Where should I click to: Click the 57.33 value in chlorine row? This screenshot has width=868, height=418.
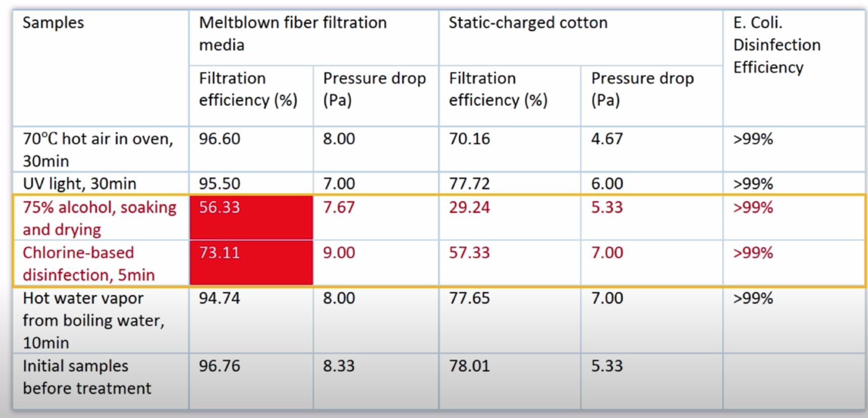coord(469,253)
